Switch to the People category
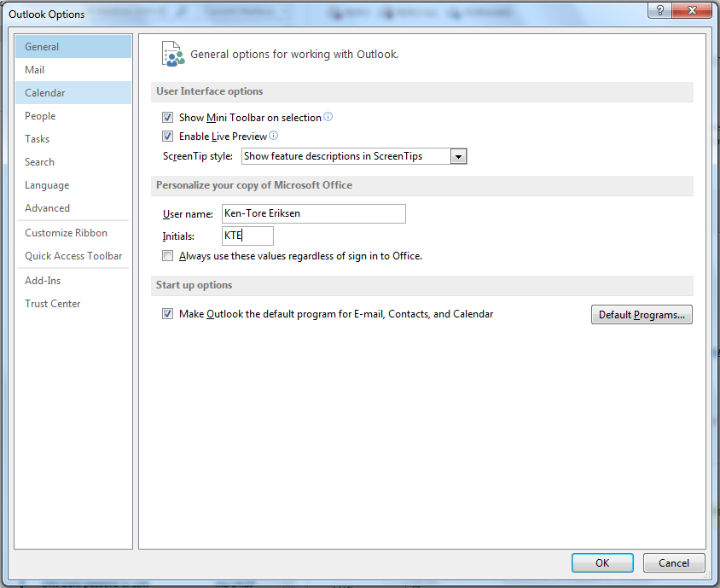Screen dimensions: 720x588 [73, 116]
